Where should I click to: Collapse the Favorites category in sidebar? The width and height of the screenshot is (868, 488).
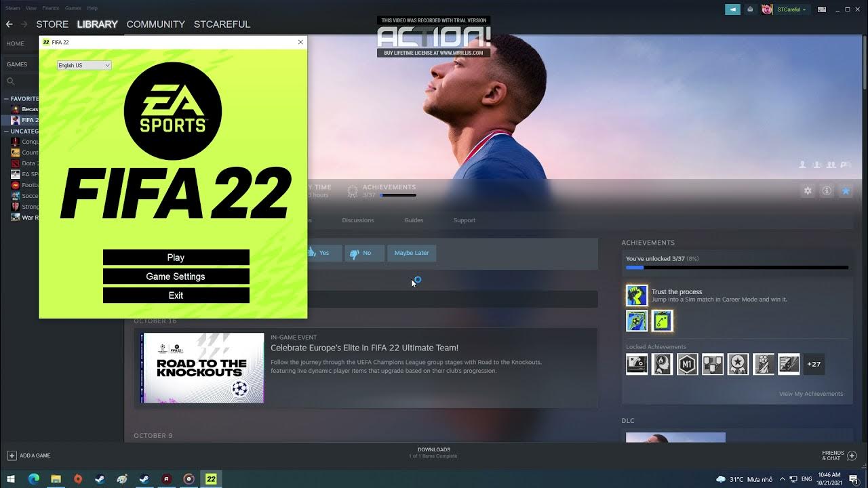tap(6, 99)
